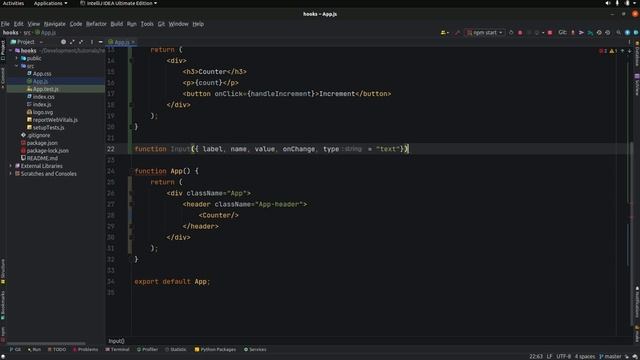Open the Services tool window button
Screen dimensions: 640x360
coord(255,349)
